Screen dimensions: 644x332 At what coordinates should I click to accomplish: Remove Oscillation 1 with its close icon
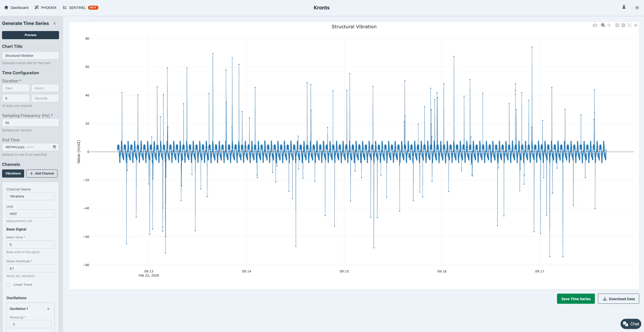(x=48, y=309)
